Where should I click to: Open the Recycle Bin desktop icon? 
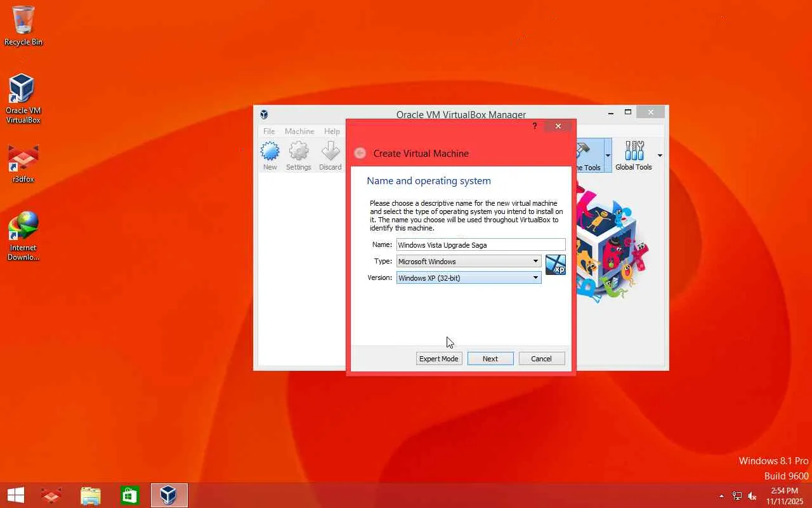23,26
